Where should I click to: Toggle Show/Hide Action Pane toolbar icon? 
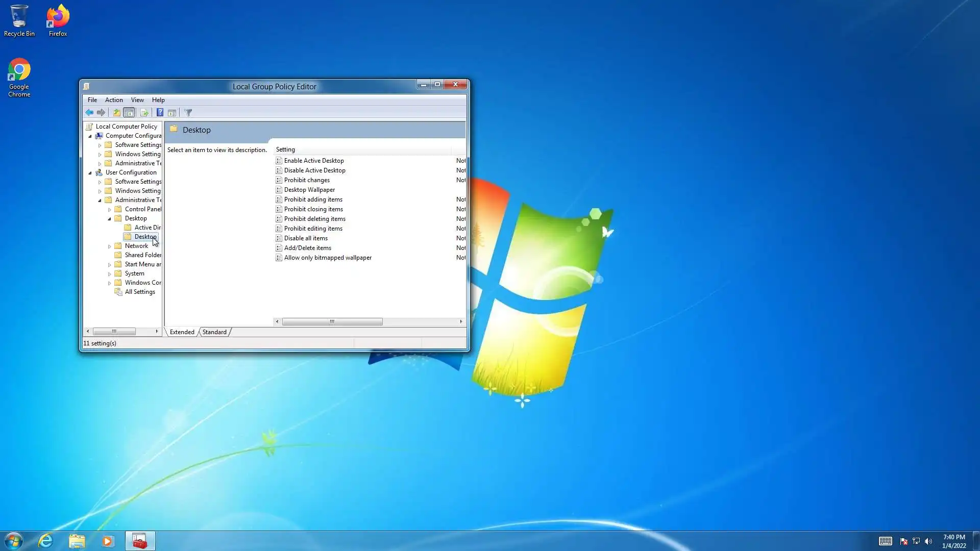click(x=172, y=113)
